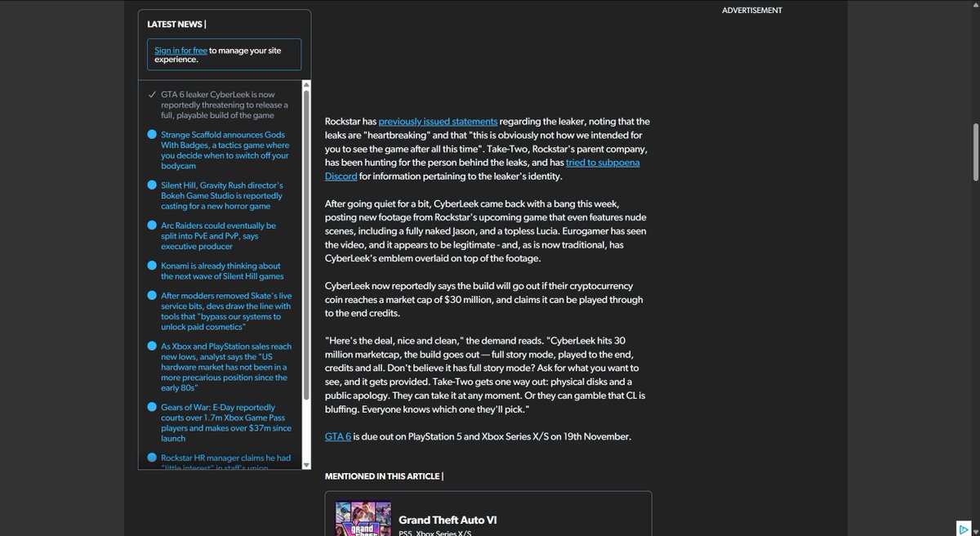Open the "Sign in for free" link

(180, 50)
